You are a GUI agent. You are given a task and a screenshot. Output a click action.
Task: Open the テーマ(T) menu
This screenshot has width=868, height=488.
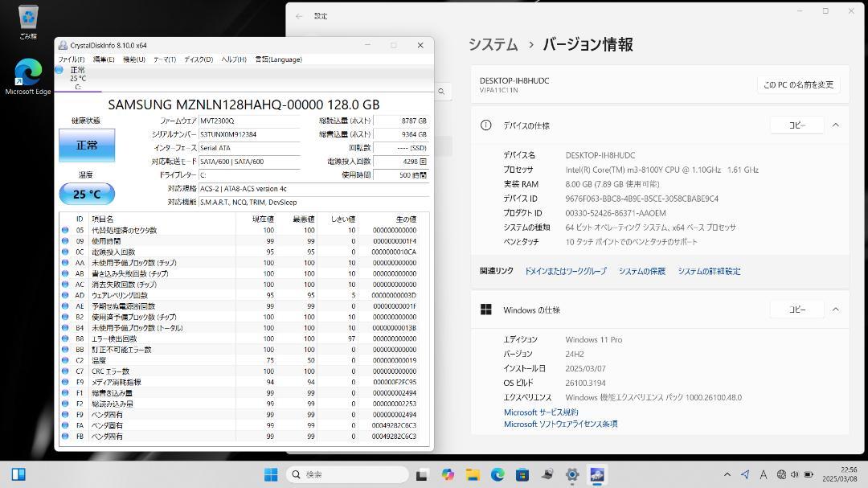[x=165, y=59]
